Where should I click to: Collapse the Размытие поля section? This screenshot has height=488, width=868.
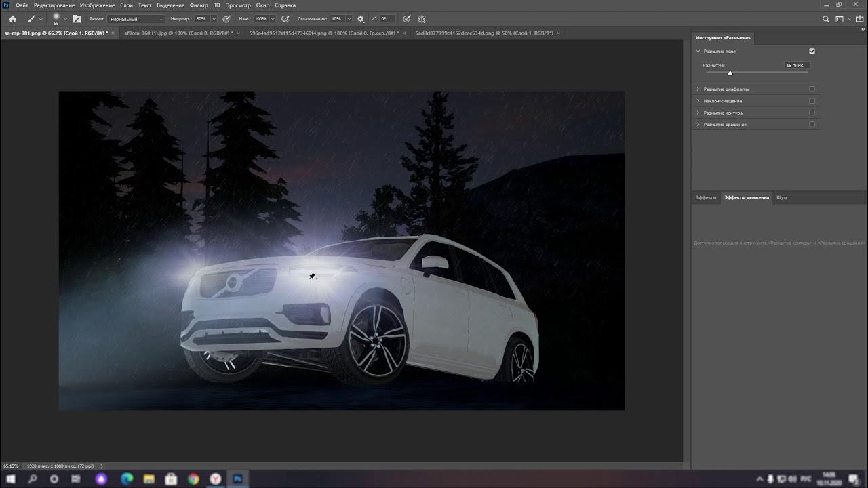click(x=698, y=51)
